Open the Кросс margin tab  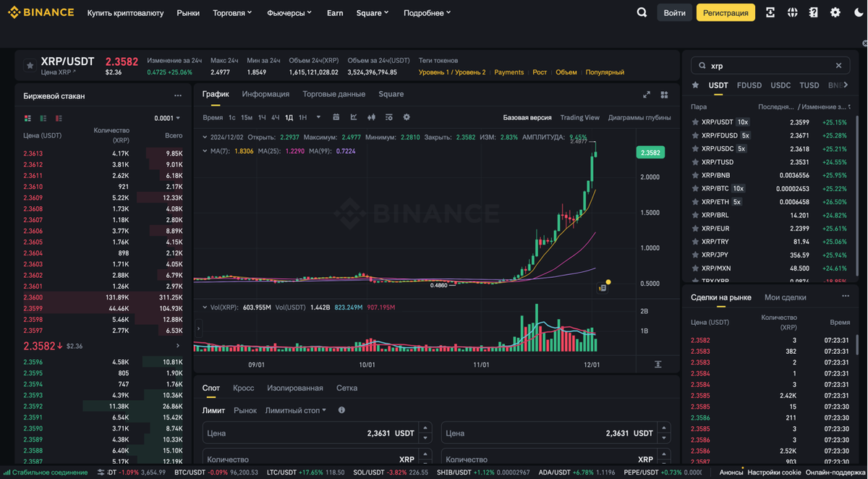click(244, 388)
